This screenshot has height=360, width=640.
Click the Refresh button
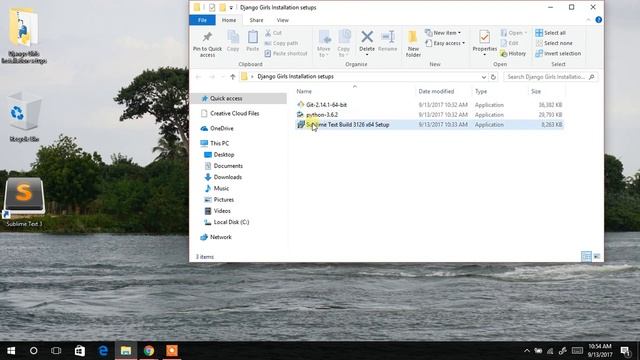(493, 77)
